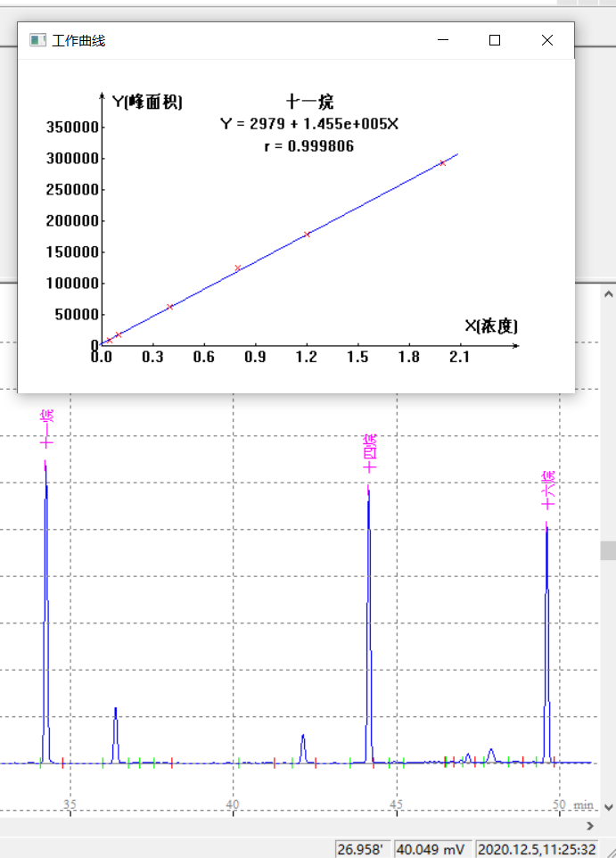Minimize the 工作曲线 window
The image size is (616, 858).
tap(443, 41)
